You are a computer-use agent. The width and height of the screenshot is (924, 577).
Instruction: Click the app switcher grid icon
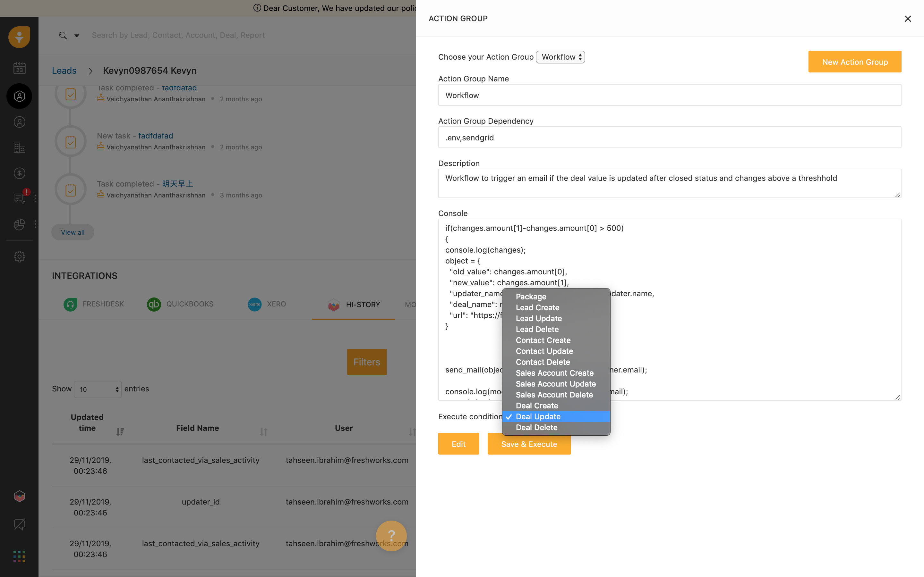click(x=19, y=556)
